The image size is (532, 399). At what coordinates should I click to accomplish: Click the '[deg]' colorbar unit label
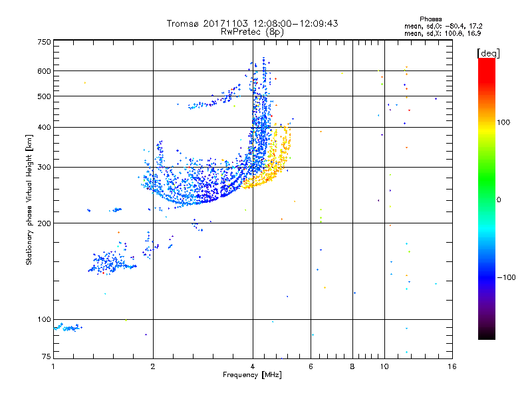coord(488,53)
